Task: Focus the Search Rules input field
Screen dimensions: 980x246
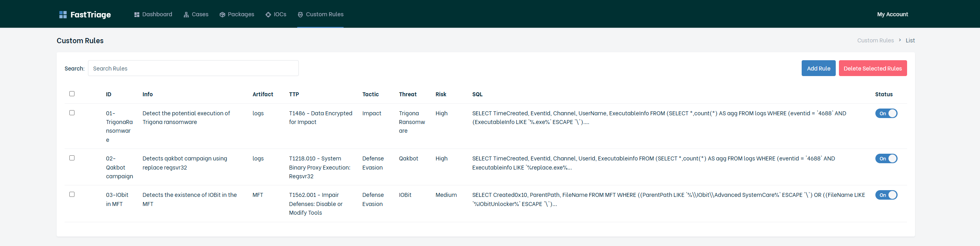Action: [x=193, y=68]
